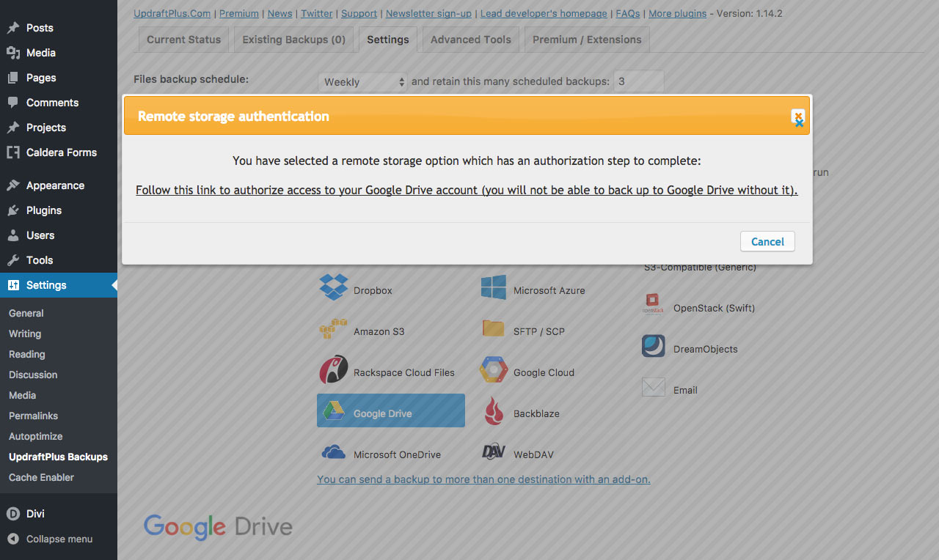The height and width of the screenshot is (560, 939).
Task: Choose the Amazon S3 storage icon
Action: [333, 328]
